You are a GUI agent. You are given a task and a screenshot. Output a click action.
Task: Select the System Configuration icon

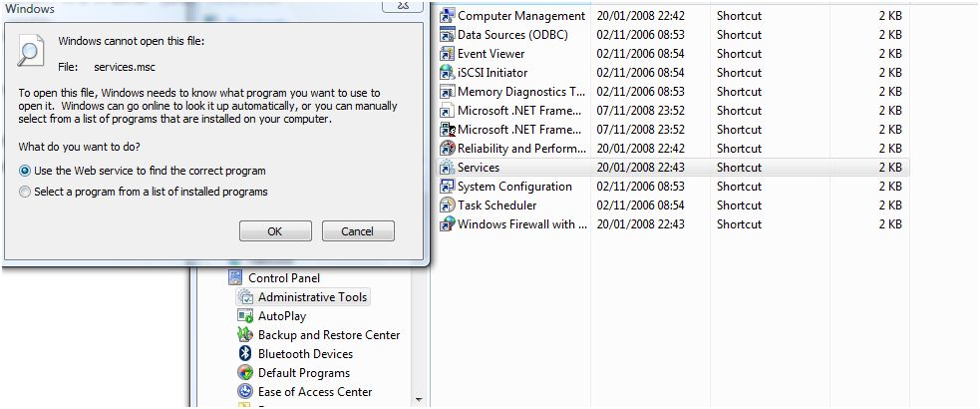click(447, 187)
